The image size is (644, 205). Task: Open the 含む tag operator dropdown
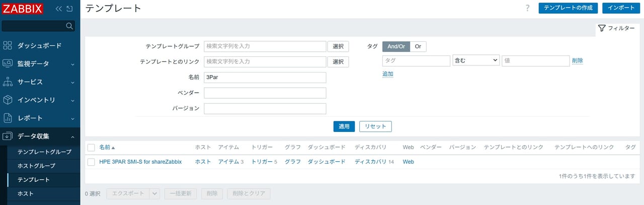(x=475, y=60)
